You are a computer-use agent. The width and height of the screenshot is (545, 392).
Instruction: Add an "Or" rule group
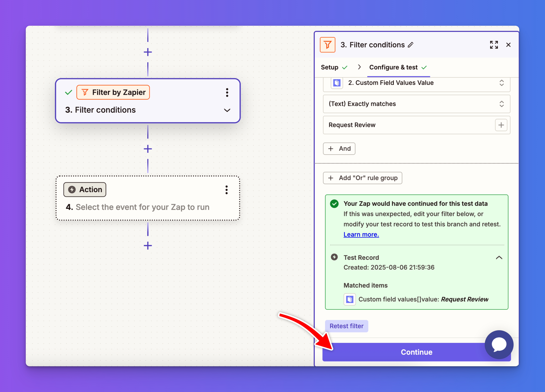point(362,178)
